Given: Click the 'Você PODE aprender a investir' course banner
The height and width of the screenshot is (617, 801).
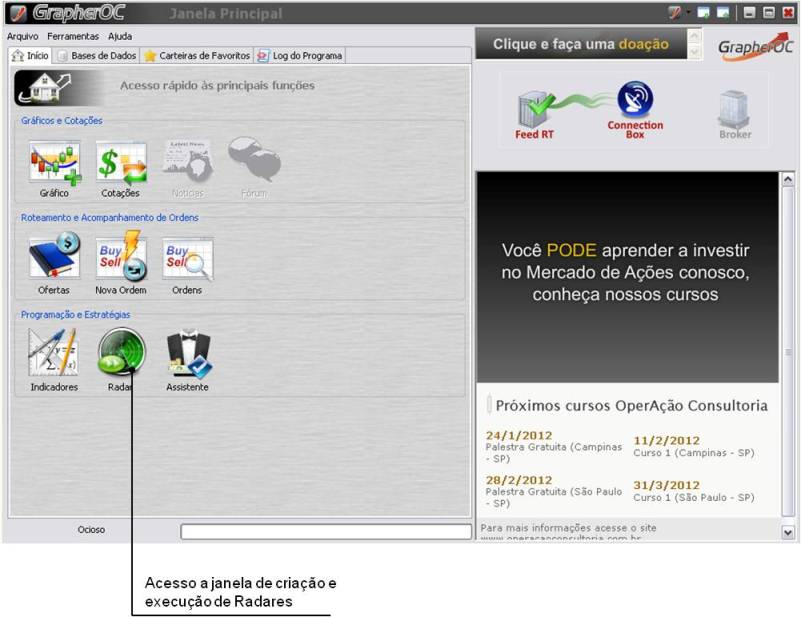Looking at the screenshot, I should pyautogui.click(x=627, y=277).
